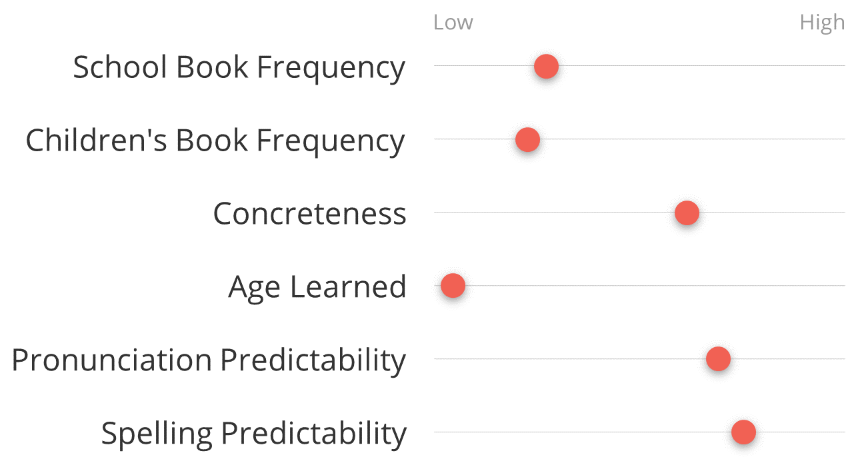Image resolution: width=868 pixels, height=473 pixels.
Task: Click the gray track of Age Learned slider
Action: (639, 286)
